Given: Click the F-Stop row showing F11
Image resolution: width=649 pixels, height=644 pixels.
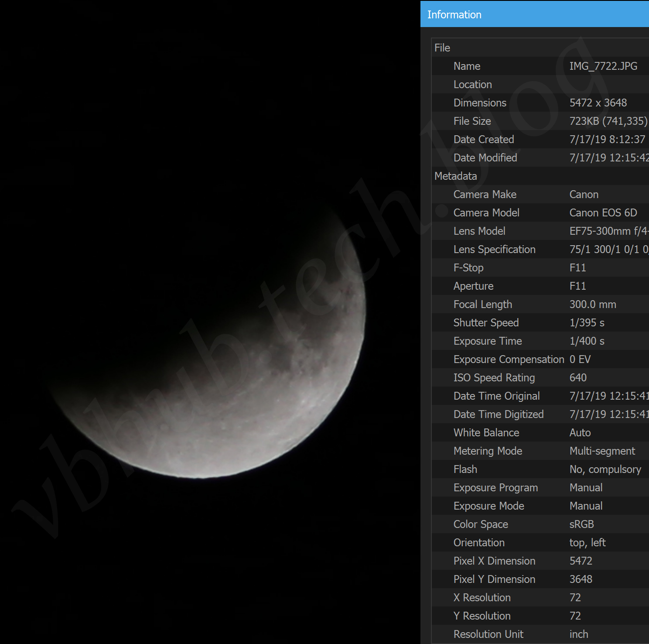Looking at the screenshot, I should click(541, 268).
